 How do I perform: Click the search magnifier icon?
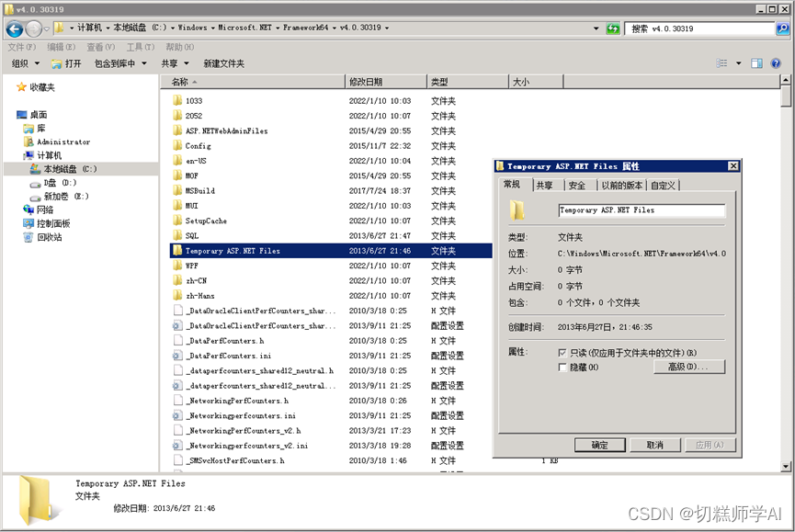click(x=782, y=28)
